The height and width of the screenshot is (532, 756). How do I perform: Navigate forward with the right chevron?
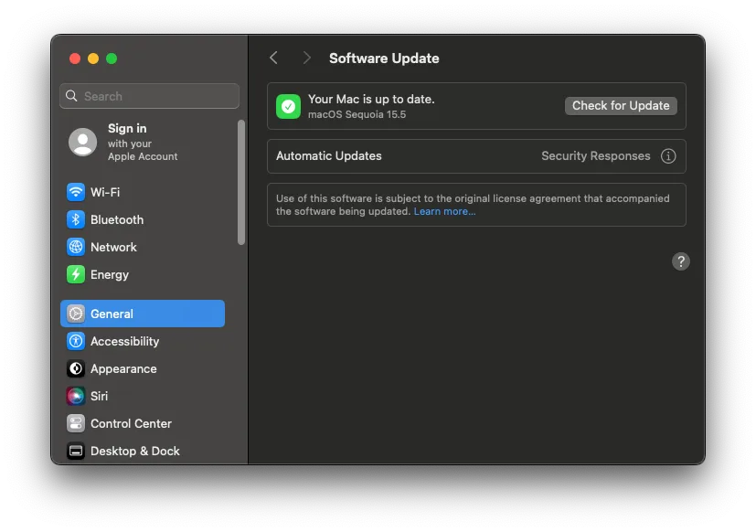[306, 57]
